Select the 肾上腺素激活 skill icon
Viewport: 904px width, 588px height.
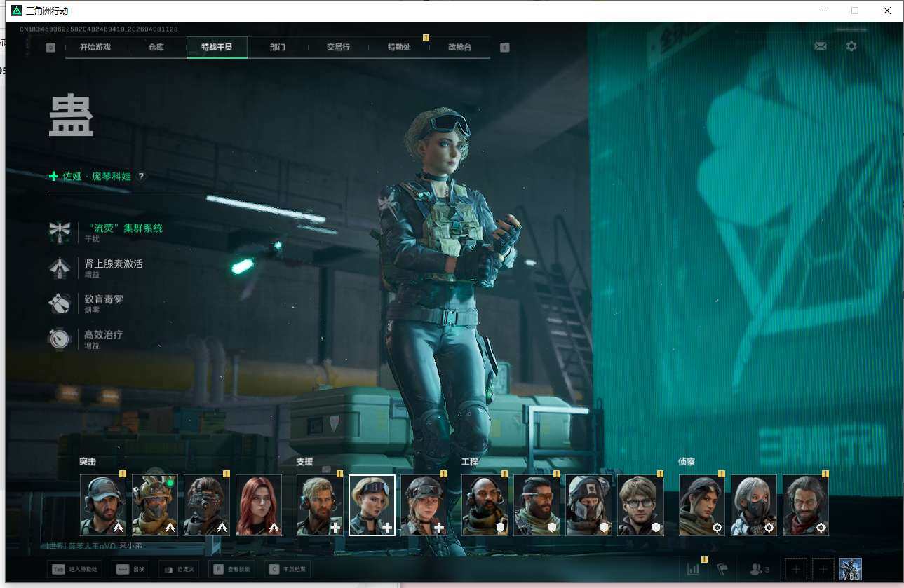59,268
